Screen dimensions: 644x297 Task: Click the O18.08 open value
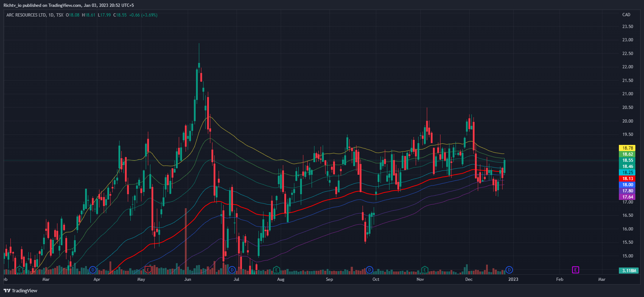pyautogui.click(x=73, y=15)
